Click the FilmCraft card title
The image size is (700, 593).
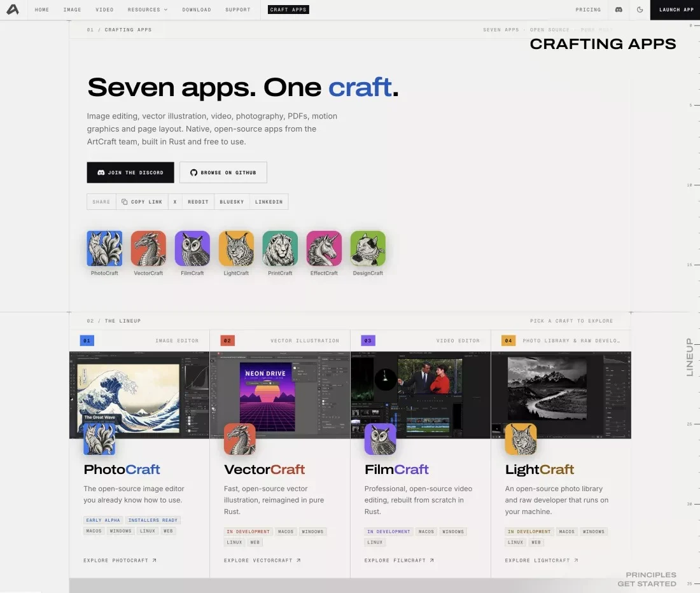point(396,470)
